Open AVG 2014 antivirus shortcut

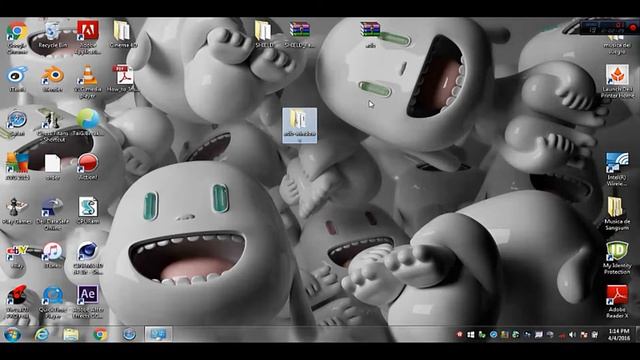pos(17,167)
